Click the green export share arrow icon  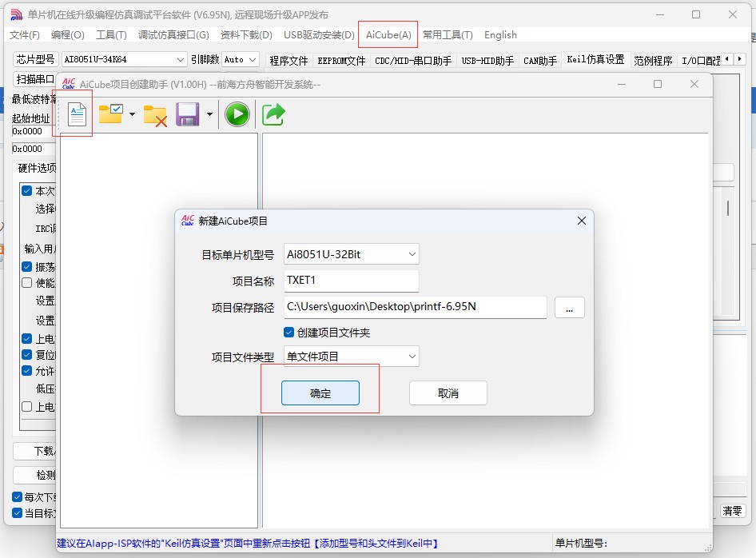click(x=273, y=114)
